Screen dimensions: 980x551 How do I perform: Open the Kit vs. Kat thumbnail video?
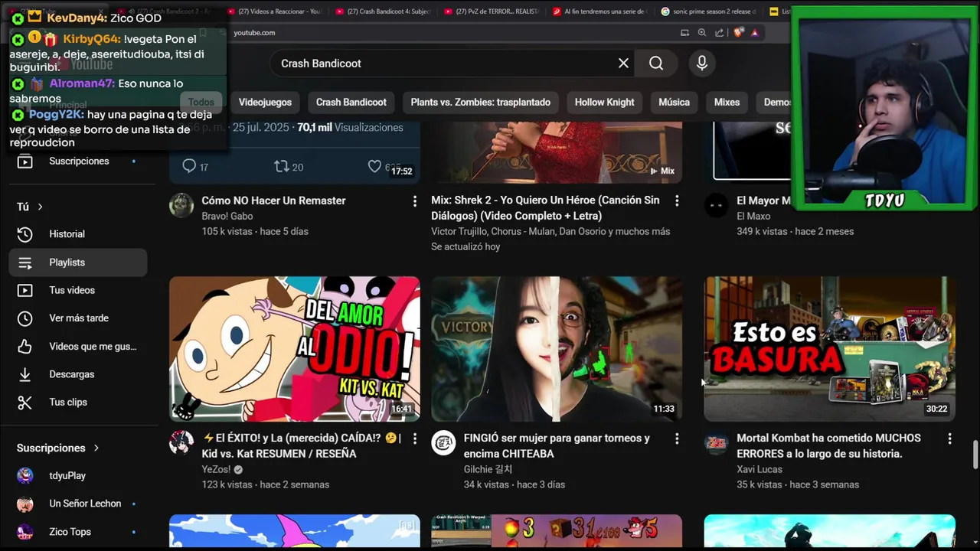(x=295, y=349)
